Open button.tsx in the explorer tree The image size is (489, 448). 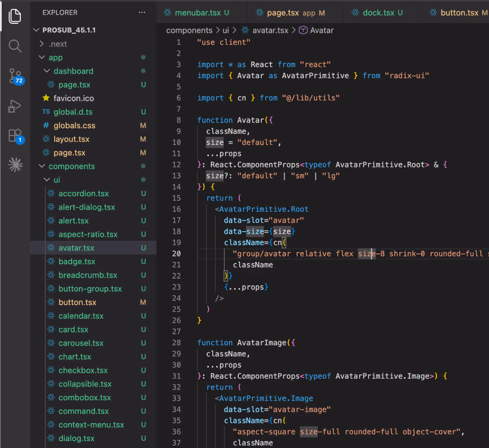93,302
